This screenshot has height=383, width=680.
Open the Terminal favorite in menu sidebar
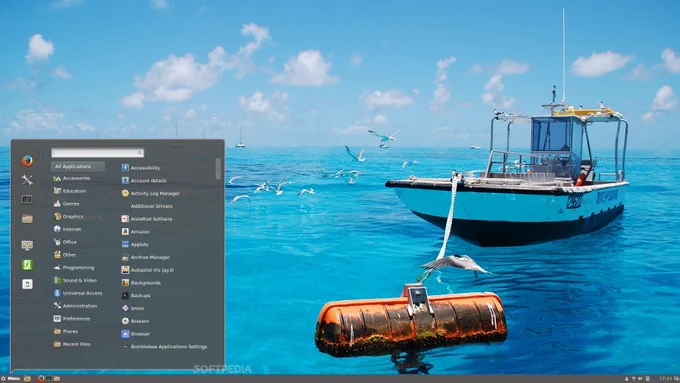click(27, 200)
